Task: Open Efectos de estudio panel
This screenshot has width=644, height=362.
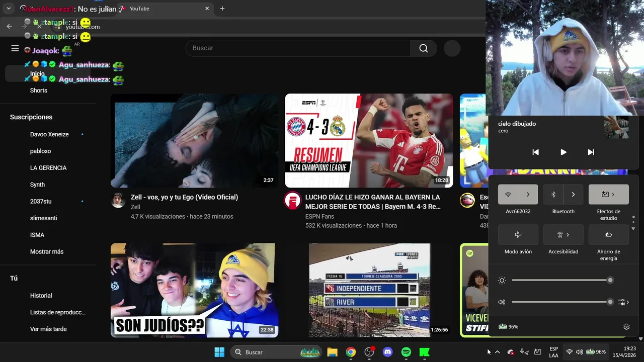Action: click(608, 194)
